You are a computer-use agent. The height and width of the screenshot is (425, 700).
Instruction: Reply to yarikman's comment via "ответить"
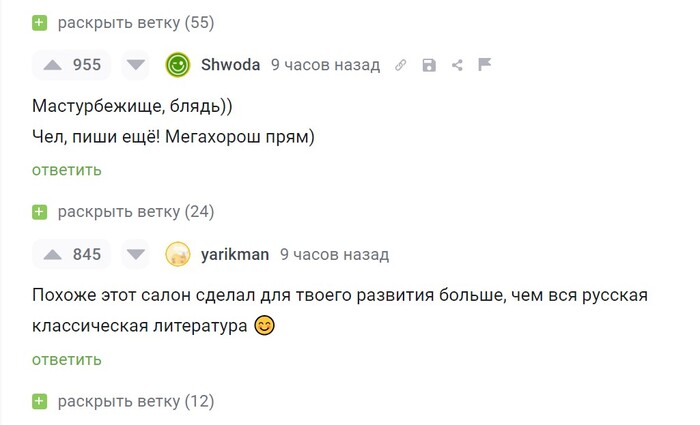[67, 359]
